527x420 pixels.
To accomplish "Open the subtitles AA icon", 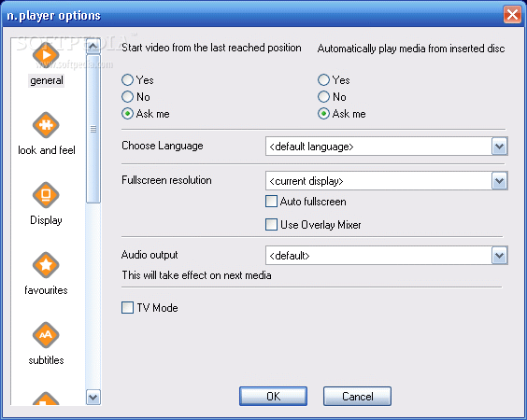I will [46, 335].
